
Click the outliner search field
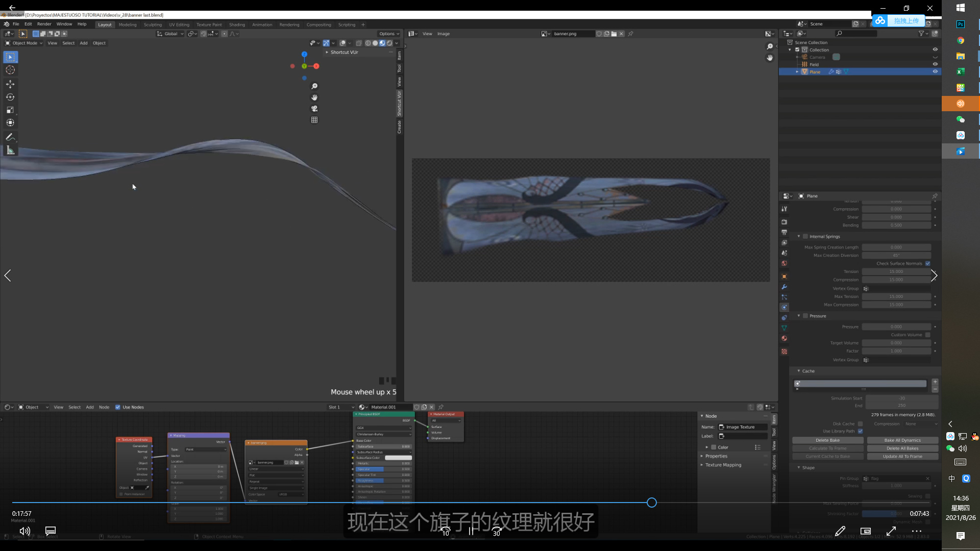point(856,34)
